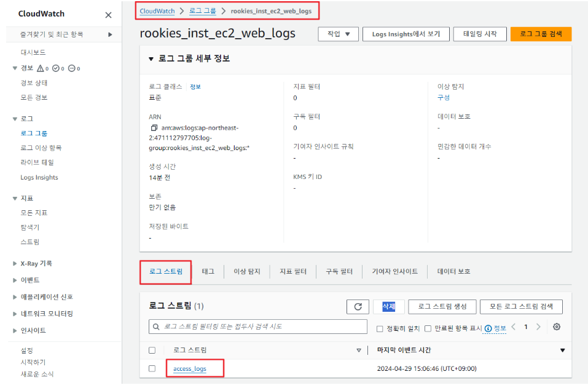Viewport: 588px width, 385px height.
Task: Switch to the 로그 스트림 tab
Action: pos(166,272)
